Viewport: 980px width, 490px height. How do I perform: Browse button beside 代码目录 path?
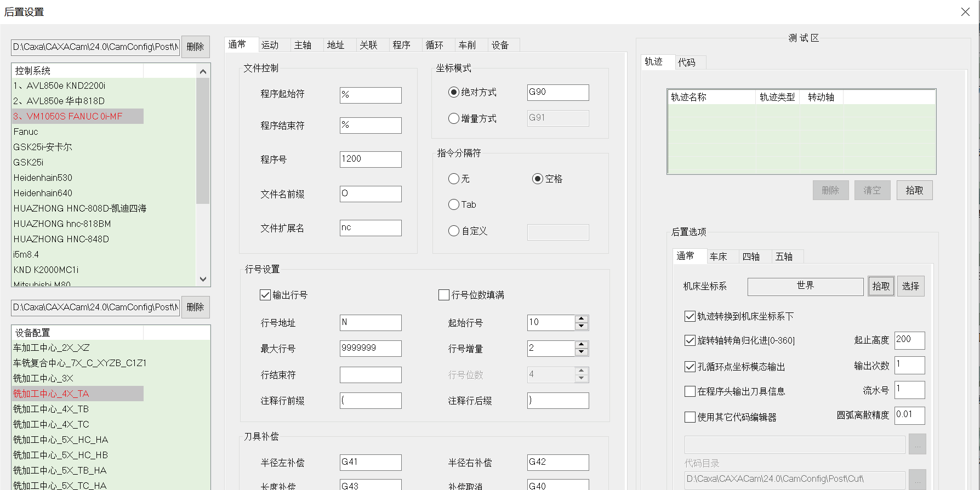(918, 479)
